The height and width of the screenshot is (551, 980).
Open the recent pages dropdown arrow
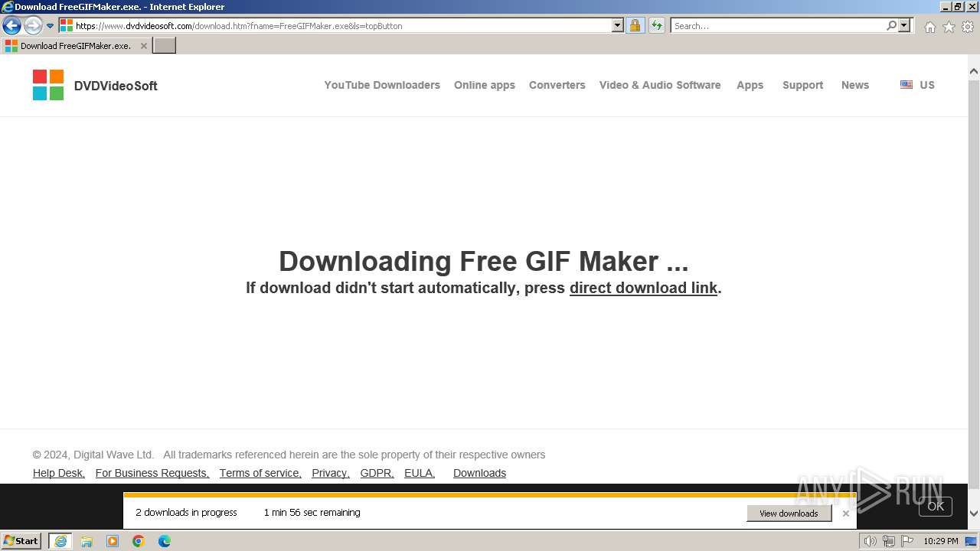coord(51,26)
